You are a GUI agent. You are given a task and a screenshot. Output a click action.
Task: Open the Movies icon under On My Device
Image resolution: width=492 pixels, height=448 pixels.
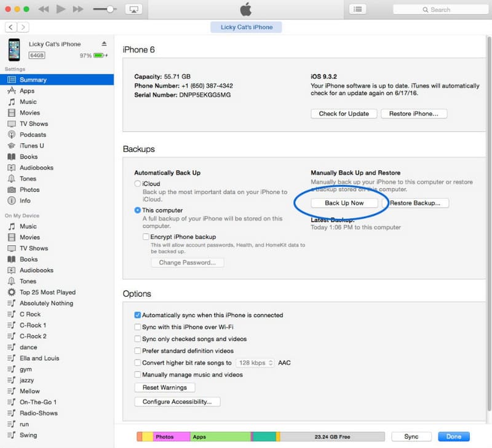[12, 237]
